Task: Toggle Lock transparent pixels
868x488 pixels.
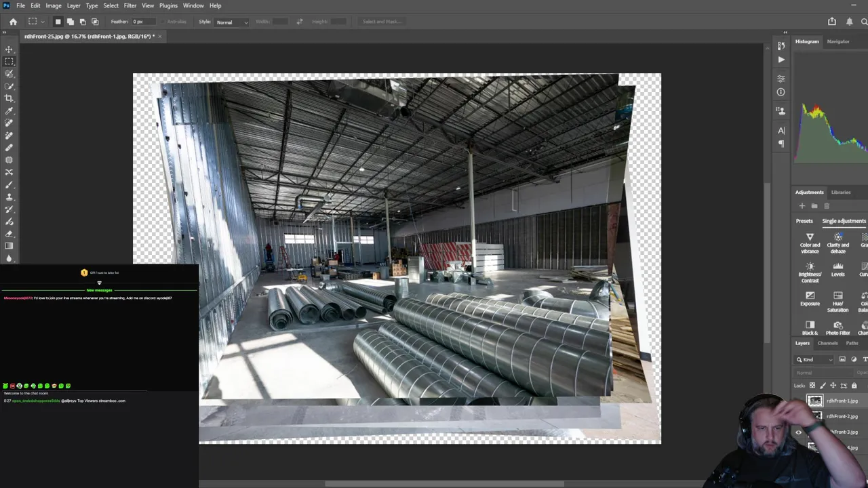Action: click(x=812, y=386)
